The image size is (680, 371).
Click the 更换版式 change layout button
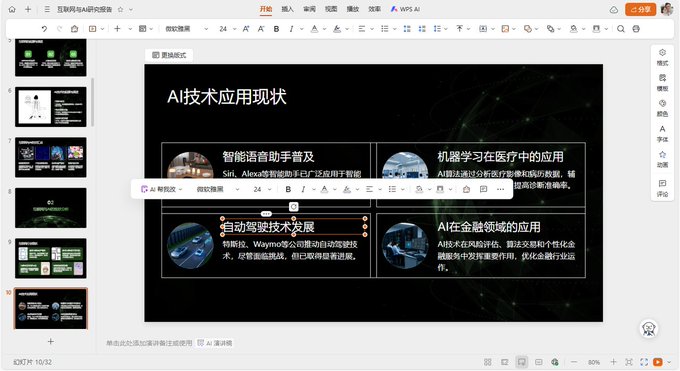(x=169, y=55)
